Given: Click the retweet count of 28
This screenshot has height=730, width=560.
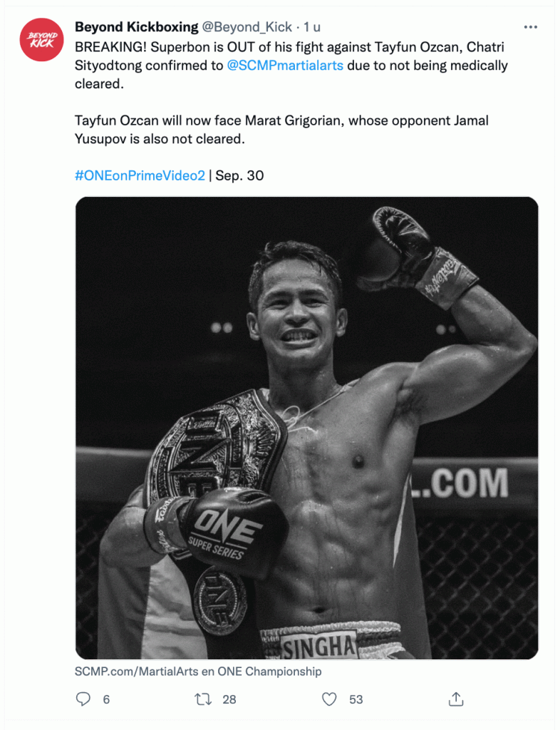Looking at the screenshot, I should pyautogui.click(x=229, y=699).
